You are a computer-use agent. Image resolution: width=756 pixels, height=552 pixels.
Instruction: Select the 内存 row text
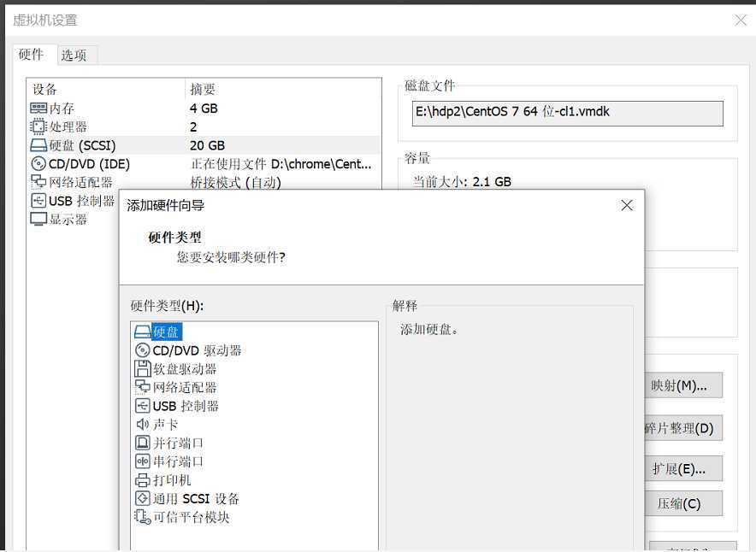62,109
